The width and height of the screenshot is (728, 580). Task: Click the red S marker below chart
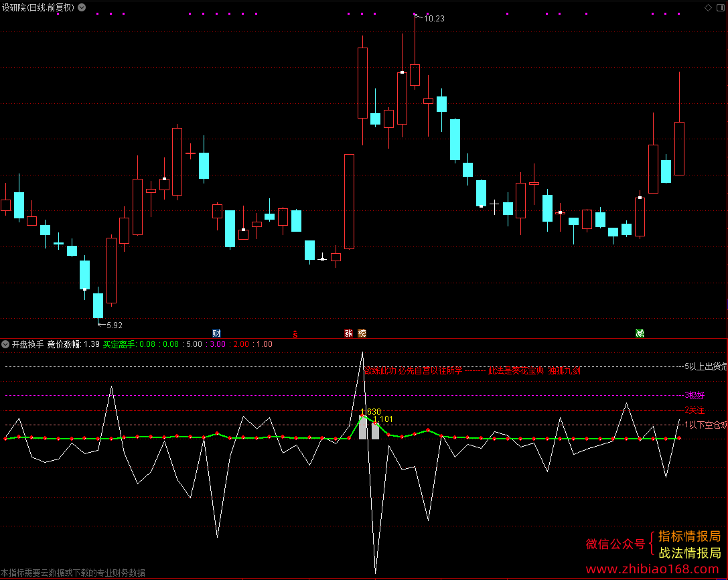tap(295, 334)
